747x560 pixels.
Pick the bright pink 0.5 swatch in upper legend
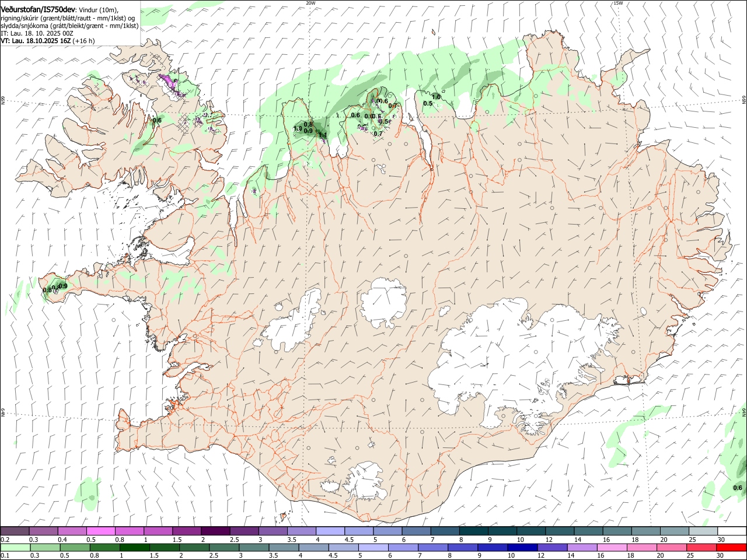tap(101, 531)
